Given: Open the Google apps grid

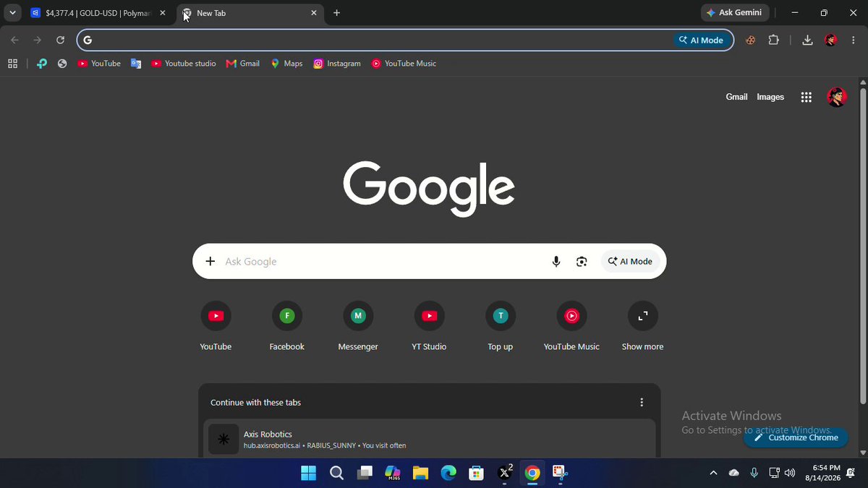Looking at the screenshot, I should (x=807, y=97).
